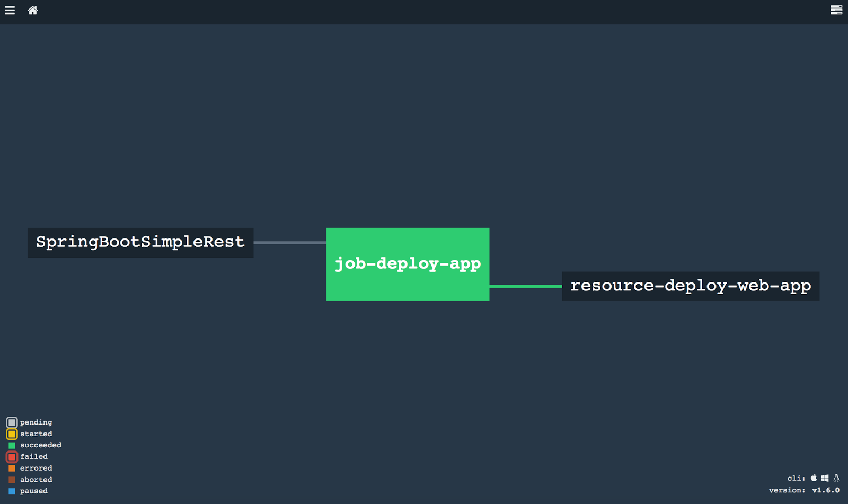Click the succeeded label in the legend
848x504 pixels.
[40, 445]
